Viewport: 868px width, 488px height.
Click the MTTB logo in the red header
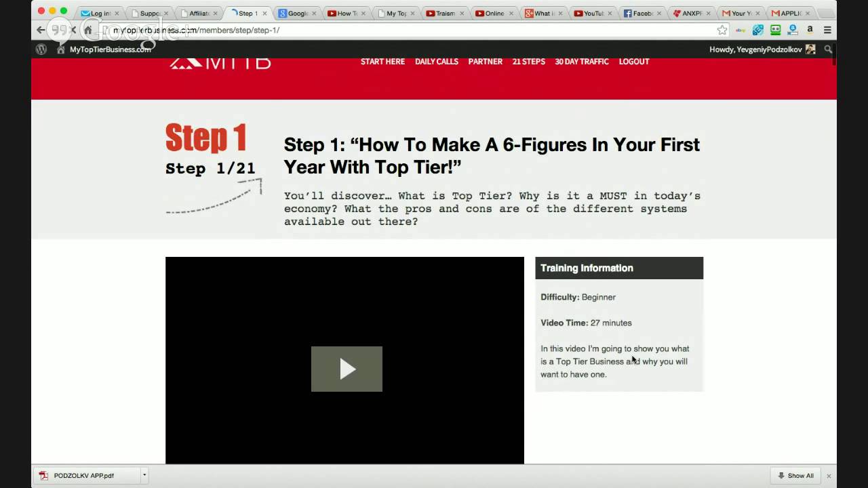(220, 63)
